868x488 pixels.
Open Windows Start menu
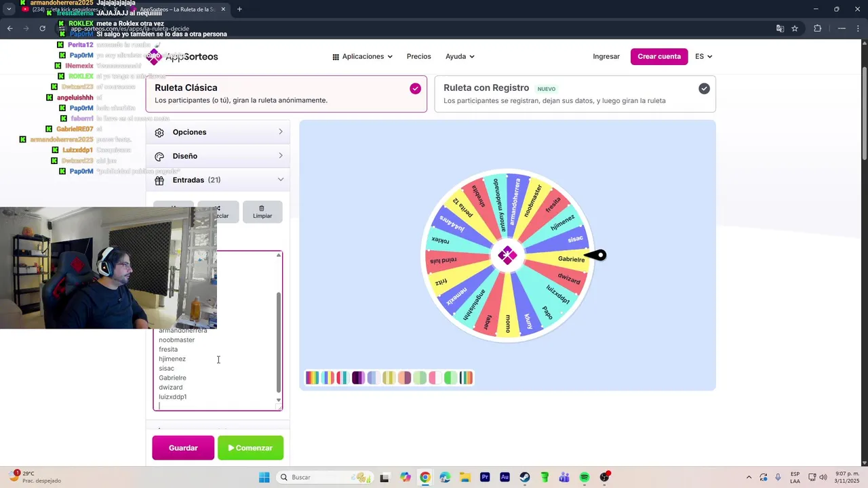264,477
